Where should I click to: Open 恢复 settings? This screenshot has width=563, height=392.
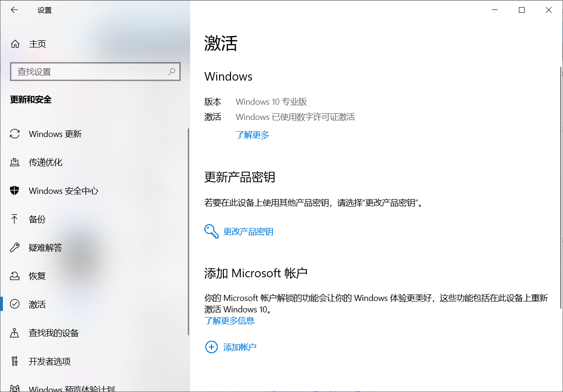pos(38,276)
